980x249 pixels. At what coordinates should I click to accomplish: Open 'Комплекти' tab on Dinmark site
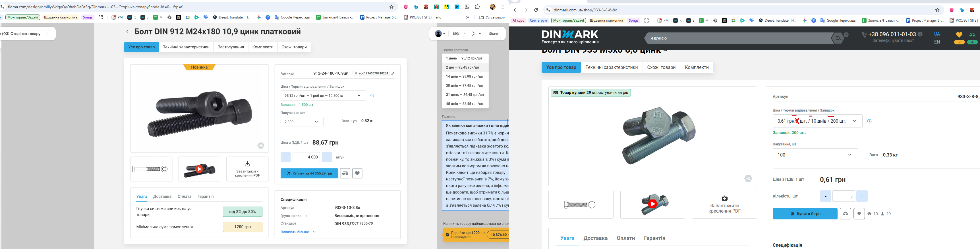(x=697, y=67)
